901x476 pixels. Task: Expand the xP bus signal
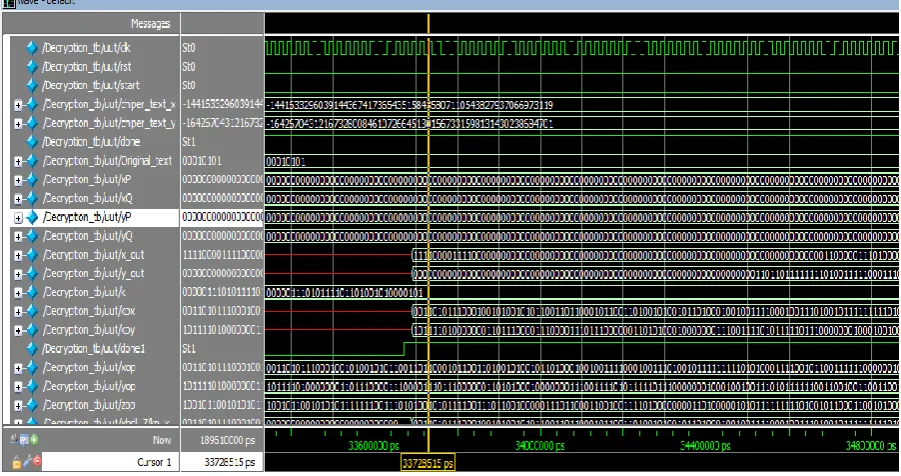pyautogui.click(x=18, y=181)
